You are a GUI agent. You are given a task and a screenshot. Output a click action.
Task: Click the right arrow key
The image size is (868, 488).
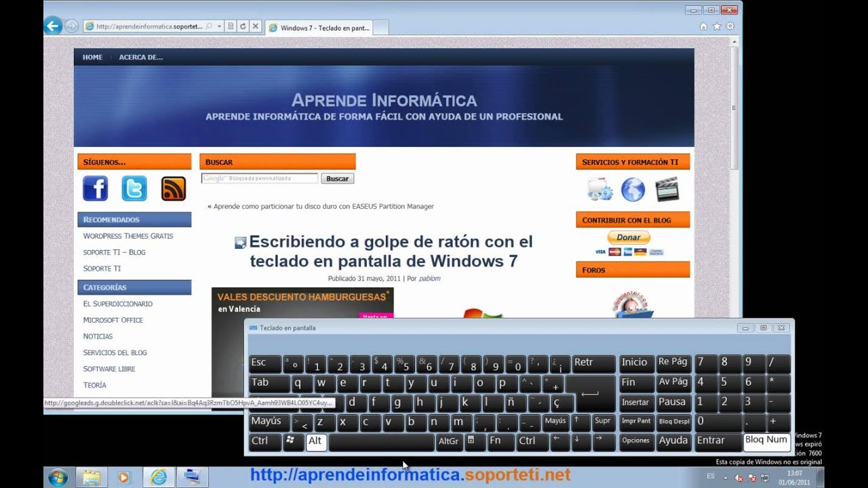coord(603,441)
